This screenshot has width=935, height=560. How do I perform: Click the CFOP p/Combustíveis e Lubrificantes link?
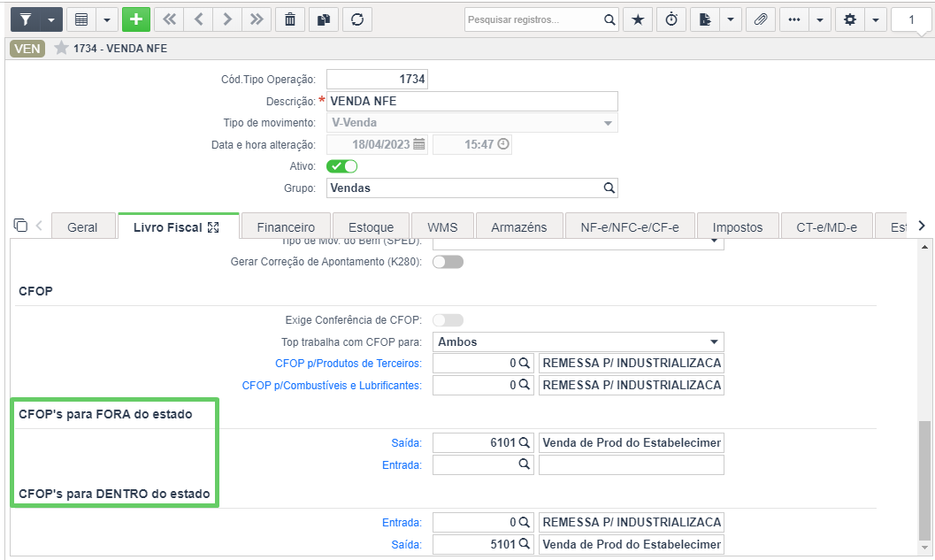pyautogui.click(x=332, y=385)
